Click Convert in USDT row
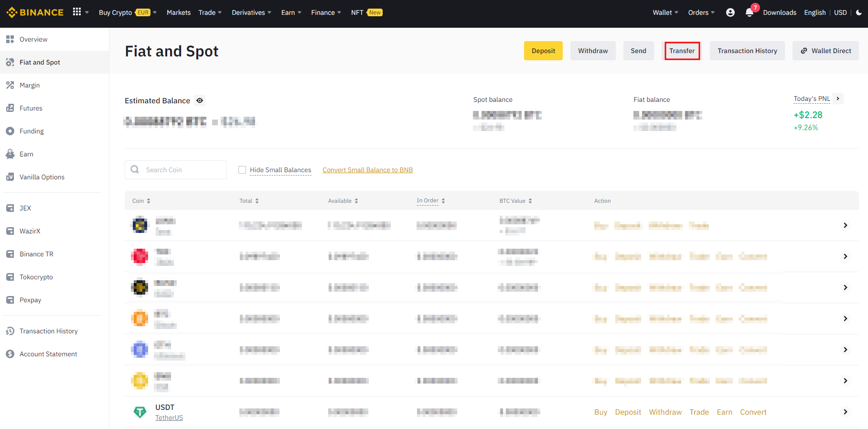The height and width of the screenshot is (429, 868). pyautogui.click(x=753, y=412)
